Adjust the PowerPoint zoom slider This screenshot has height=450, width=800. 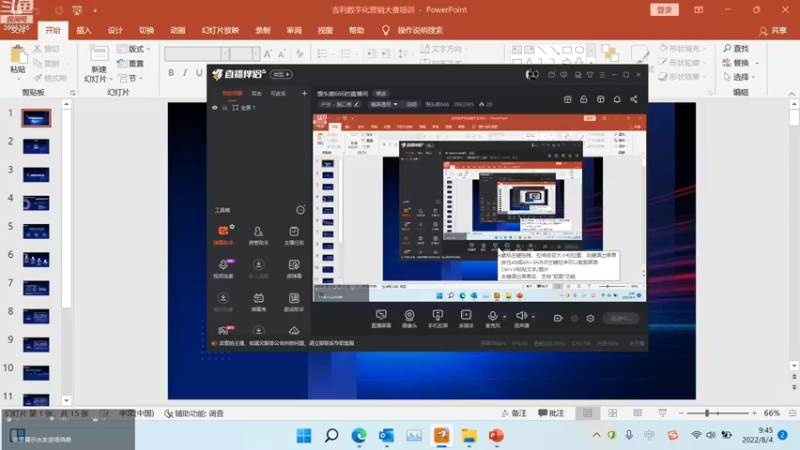[x=707, y=413]
